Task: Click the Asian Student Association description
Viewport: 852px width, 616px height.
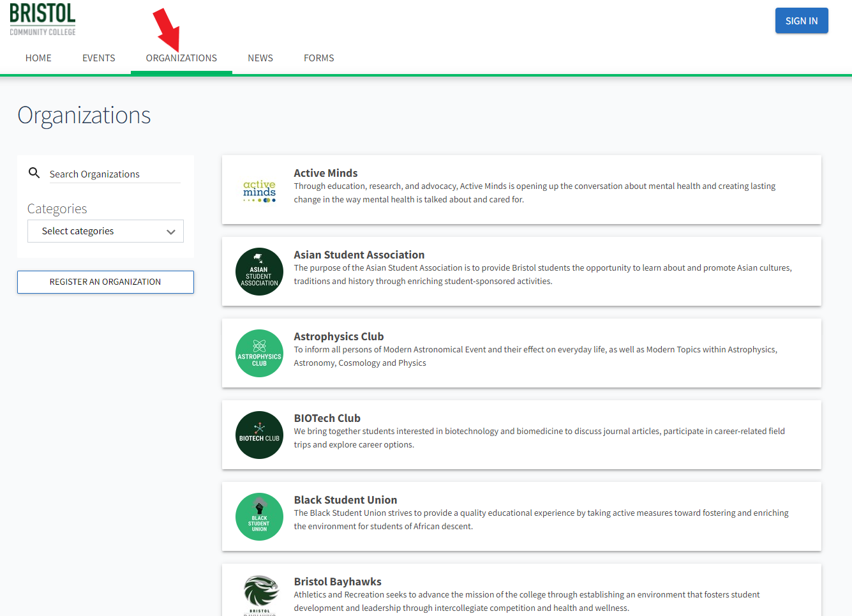Action: point(542,274)
